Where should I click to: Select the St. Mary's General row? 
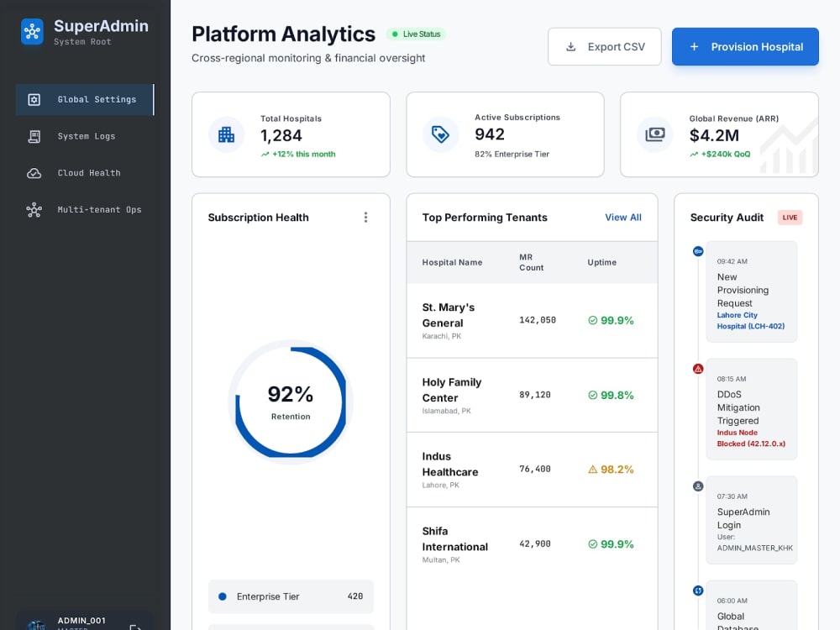[x=532, y=320]
